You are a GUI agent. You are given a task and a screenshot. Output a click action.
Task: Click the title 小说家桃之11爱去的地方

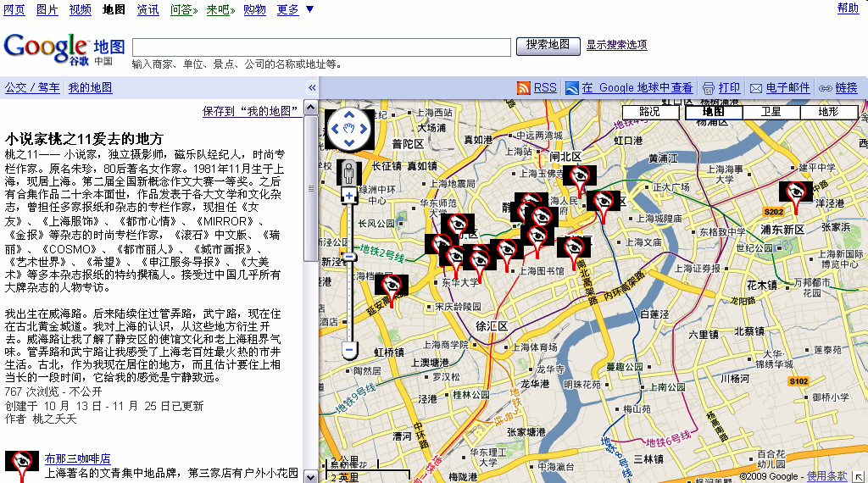point(84,138)
